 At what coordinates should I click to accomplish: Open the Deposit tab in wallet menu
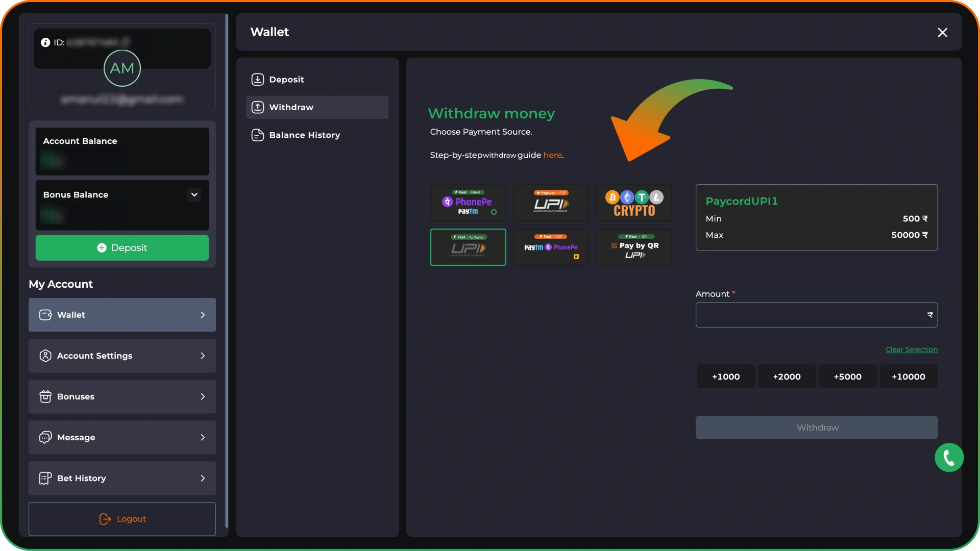click(317, 80)
